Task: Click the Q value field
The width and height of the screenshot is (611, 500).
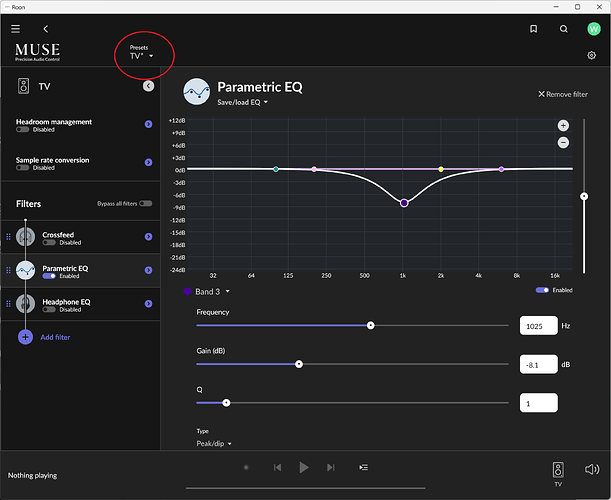Action: [539, 403]
